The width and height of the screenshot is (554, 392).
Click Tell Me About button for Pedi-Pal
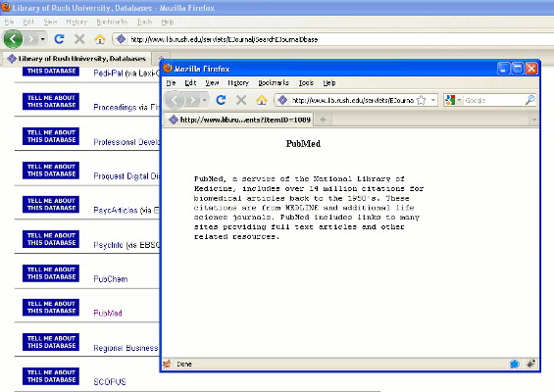51,71
